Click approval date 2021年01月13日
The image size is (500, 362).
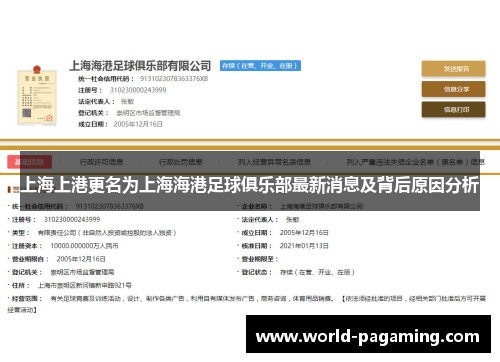pyautogui.click(x=304, y=246)
